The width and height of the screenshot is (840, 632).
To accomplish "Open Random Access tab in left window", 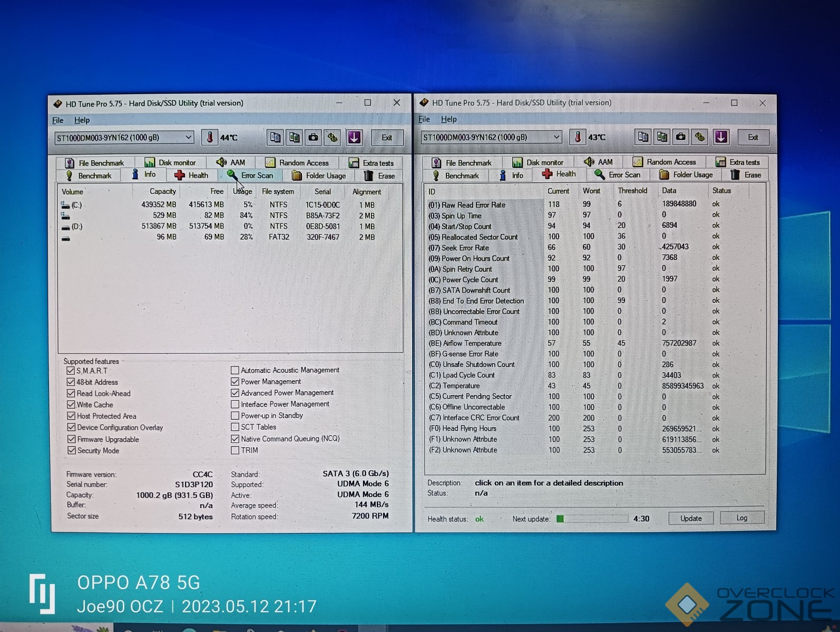I will (x=297, y=163).
